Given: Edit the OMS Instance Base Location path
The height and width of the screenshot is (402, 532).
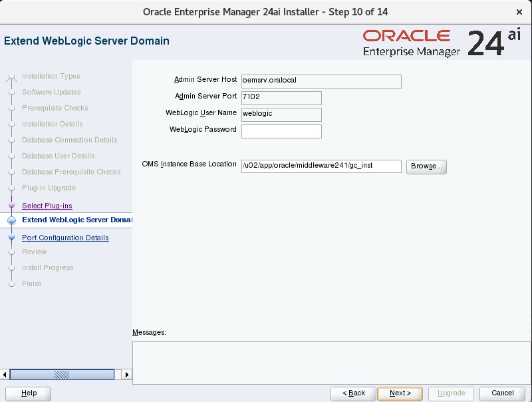Looking at the screenshot, I should tap(321, 166).
